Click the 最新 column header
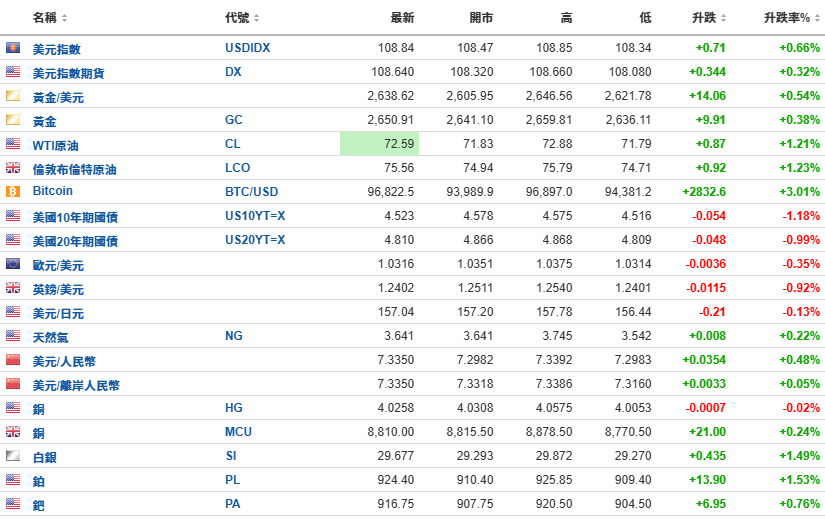825x519 pixels. point(402,18)
